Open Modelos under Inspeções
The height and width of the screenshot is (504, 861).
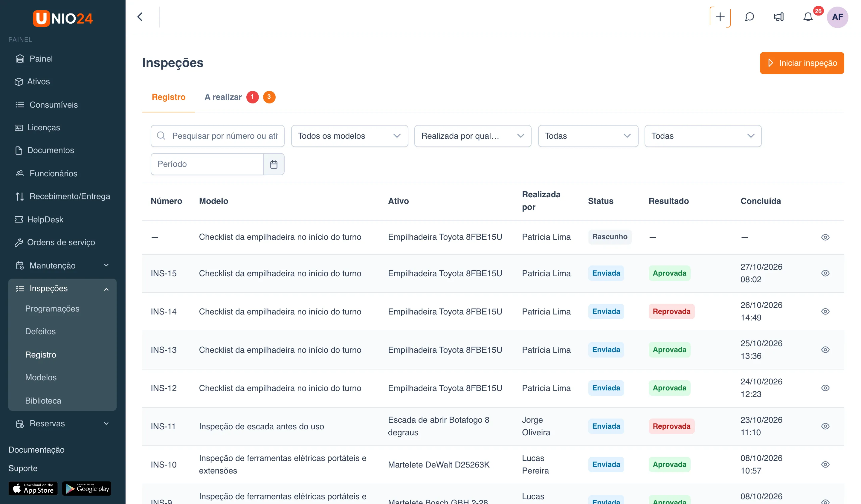[41, 377]
